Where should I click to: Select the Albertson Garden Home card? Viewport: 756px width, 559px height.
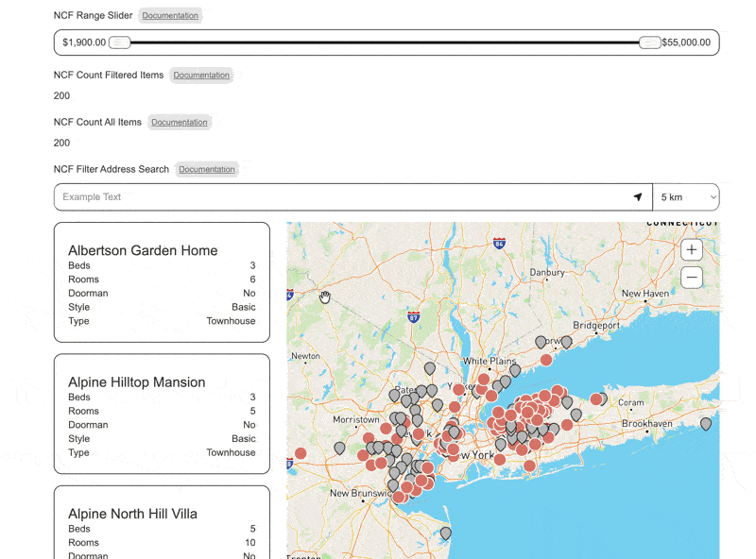pos(162,282)
